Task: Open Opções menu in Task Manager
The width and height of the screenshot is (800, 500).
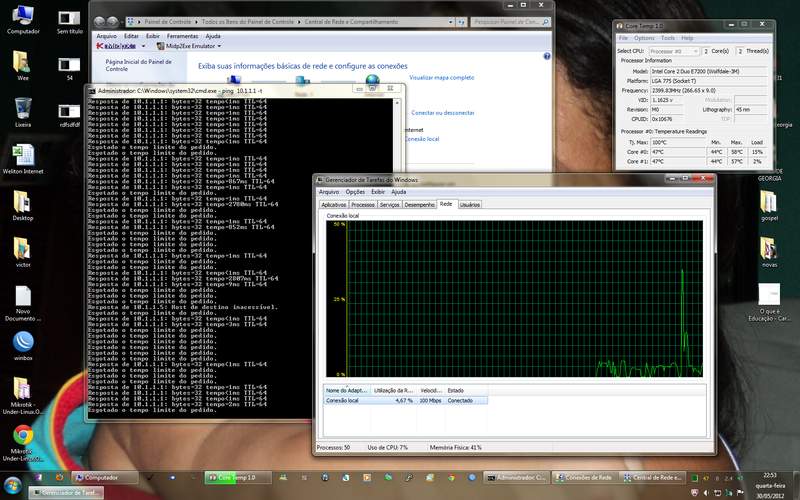Action: [x=355, y=192]
